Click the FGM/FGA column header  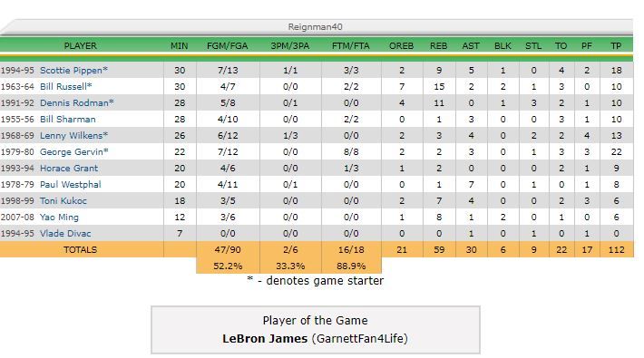point(228,46)
